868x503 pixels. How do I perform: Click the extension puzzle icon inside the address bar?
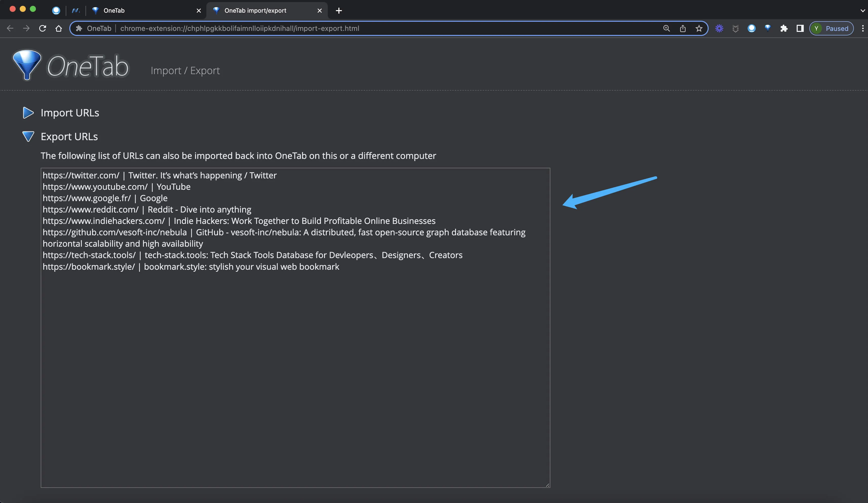[79, 28]
